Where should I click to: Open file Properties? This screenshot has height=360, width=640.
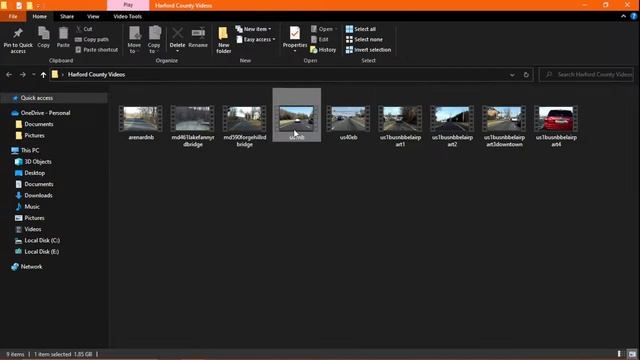point(295,40)
